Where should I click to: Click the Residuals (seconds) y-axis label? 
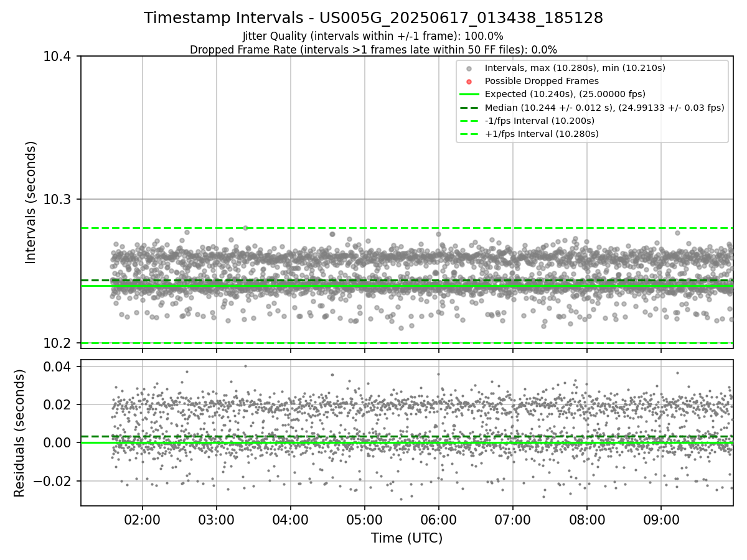tap(20, 433)
